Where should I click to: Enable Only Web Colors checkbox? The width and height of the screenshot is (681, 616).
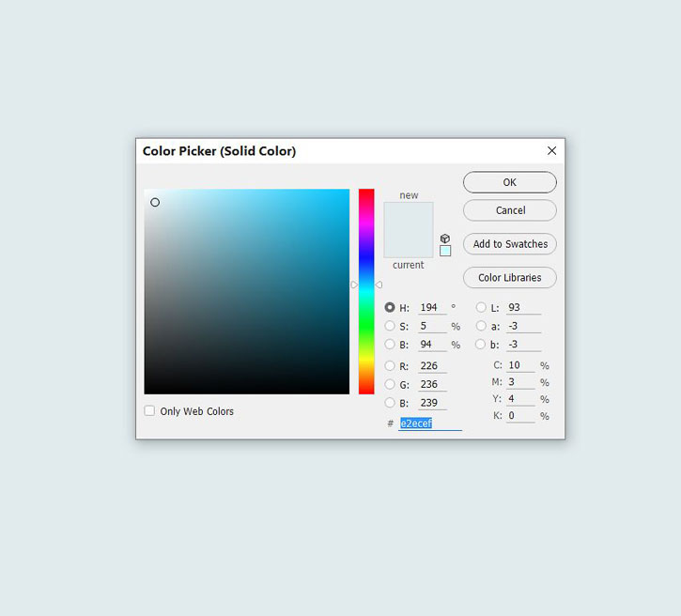pos(149,410)
